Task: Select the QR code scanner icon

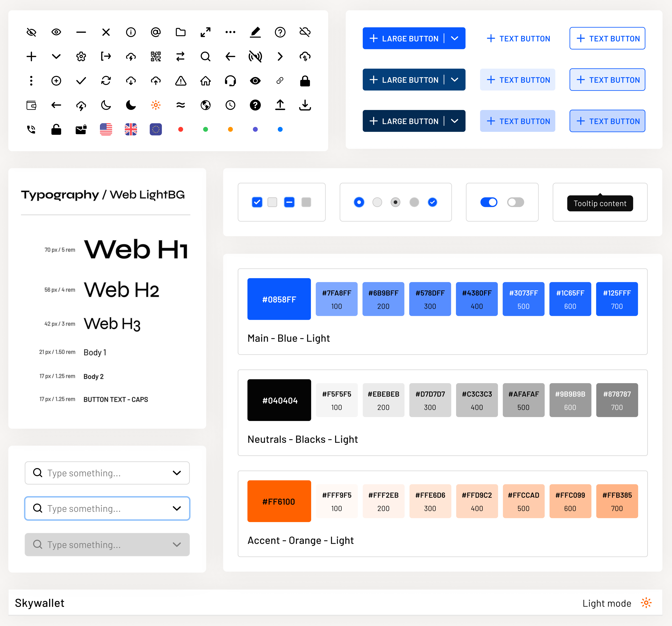Action: pos(156,56)
